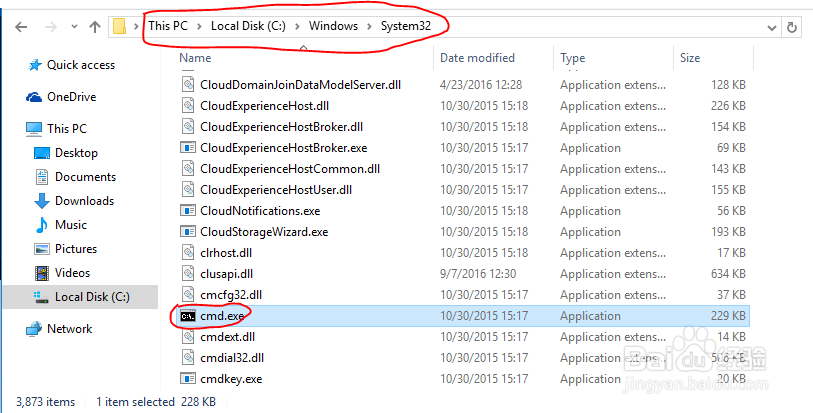Go up one folder level
This screenshot has height=413, width=813.
point(95,27)
